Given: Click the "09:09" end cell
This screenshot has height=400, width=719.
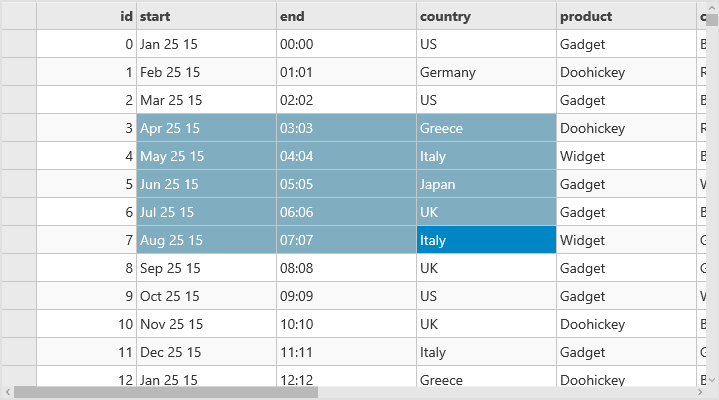Looking at the screenshot, I should pos(346,296).
